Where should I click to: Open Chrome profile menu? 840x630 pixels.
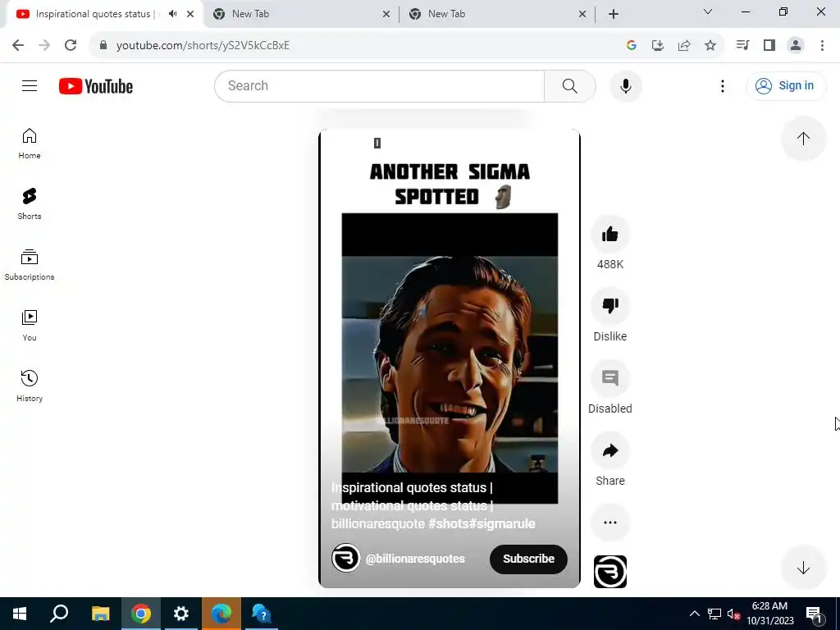coord(796,46)
